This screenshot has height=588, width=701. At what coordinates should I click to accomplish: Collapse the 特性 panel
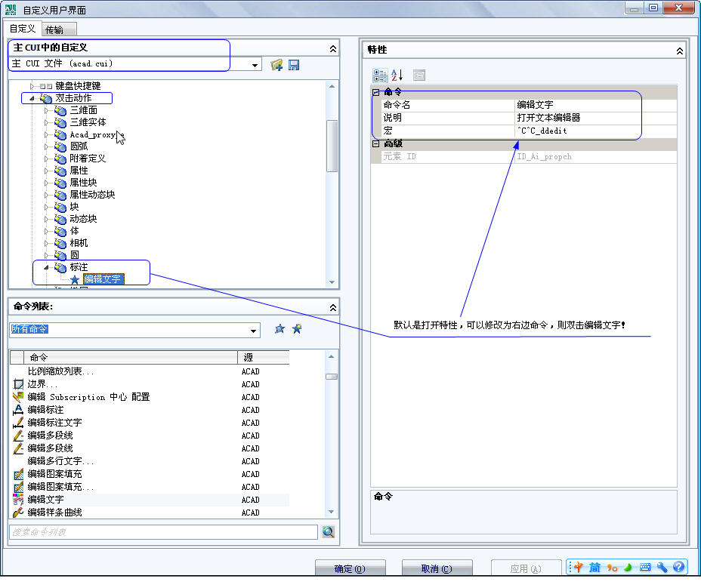click(680, 51)
